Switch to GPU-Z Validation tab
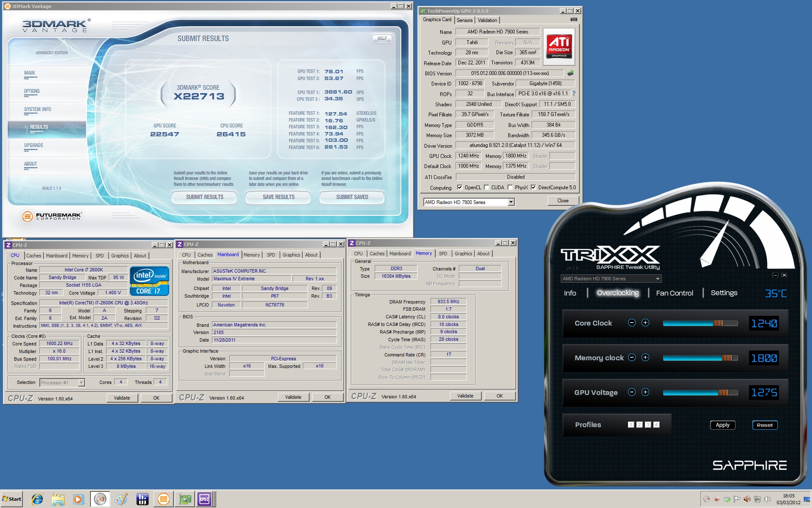This screenshot has height=508, width=812. [487, 20]
